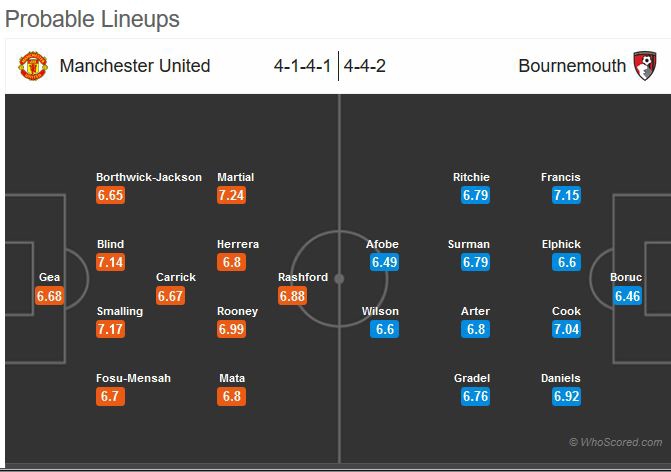Click Gea's 6.68 rating badge
The width and height of the screenshot is (671, 472).
tap(49, 296)
